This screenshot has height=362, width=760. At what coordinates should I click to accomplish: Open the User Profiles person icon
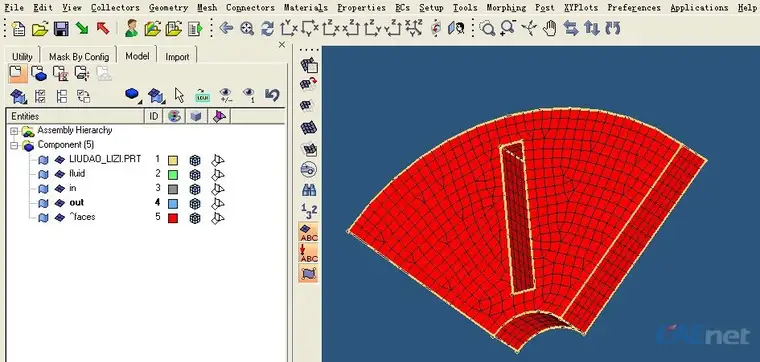[x=131, y=29]
